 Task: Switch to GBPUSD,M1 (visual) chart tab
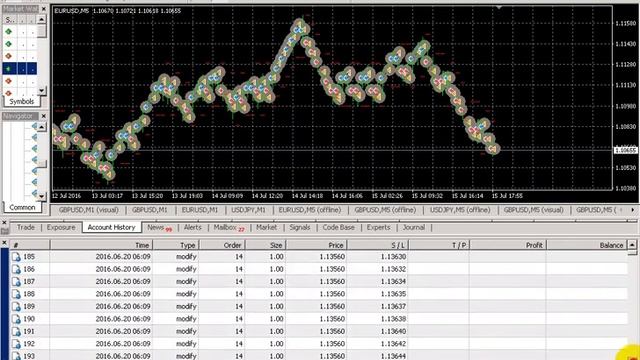click(89, 210)
